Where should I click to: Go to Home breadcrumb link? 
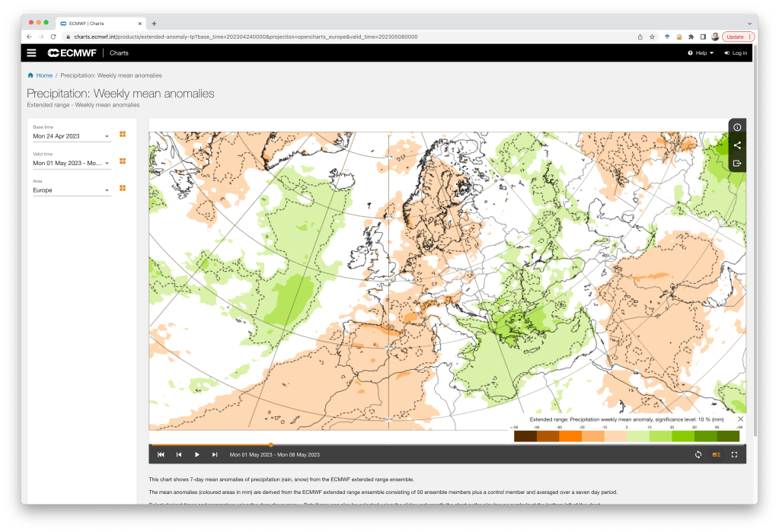coord(44,75)
